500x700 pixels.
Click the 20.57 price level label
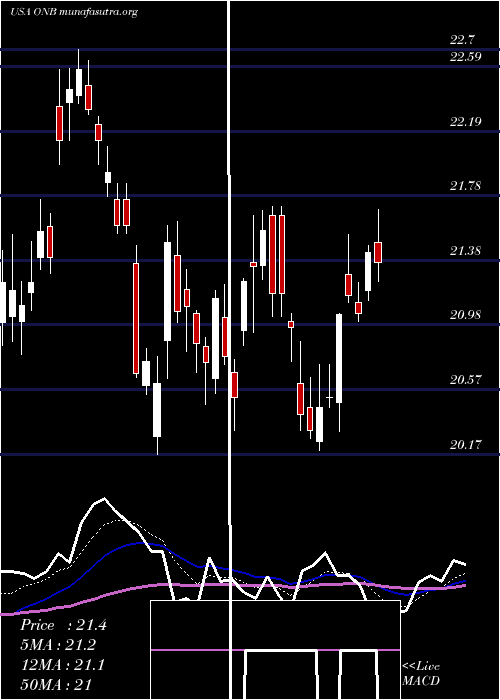[466, 380]
